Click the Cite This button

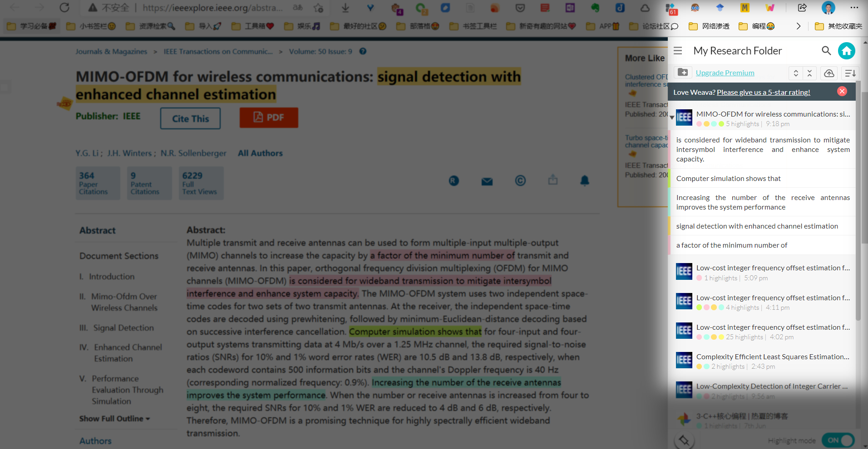[190, 118]
